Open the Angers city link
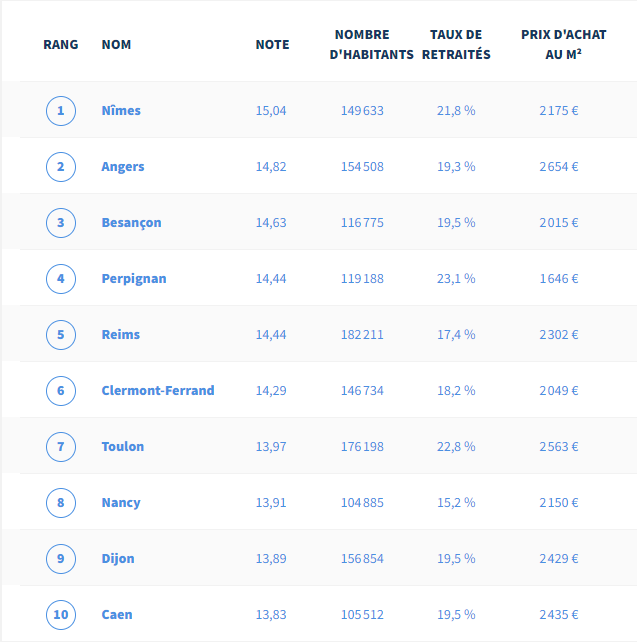The image size is (637, 642). coord(123,167)
